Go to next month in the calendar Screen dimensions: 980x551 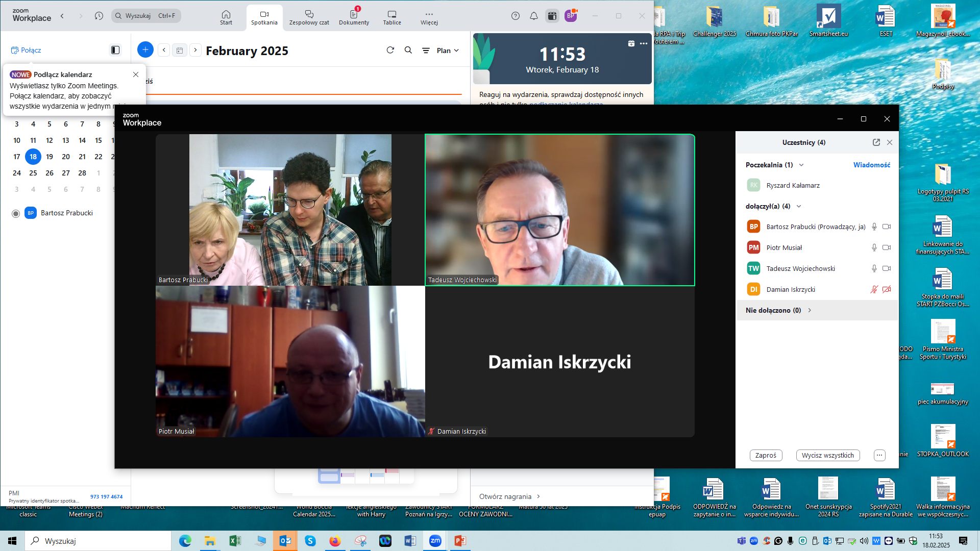195,50
